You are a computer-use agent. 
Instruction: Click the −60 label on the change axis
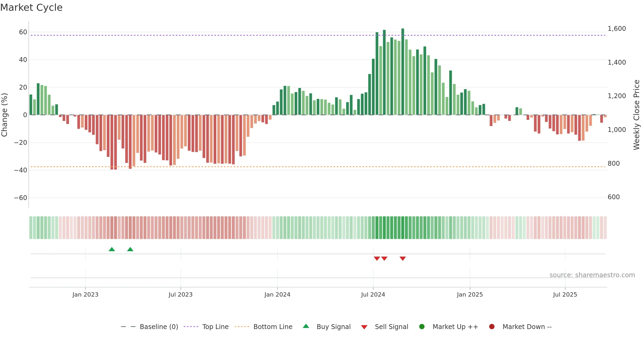click(x=21, y=198)
